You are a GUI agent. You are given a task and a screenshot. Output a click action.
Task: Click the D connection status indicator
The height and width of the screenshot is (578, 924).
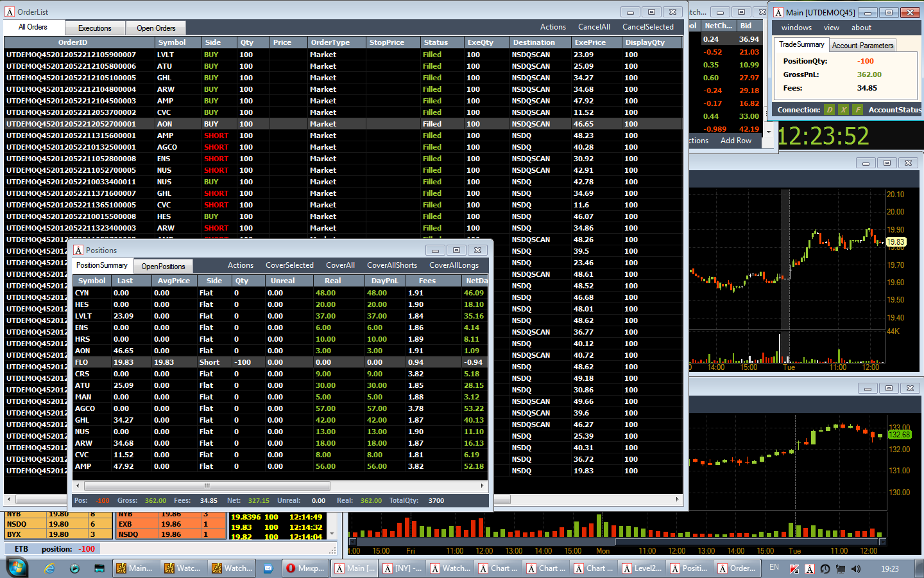tap(830, 110)
